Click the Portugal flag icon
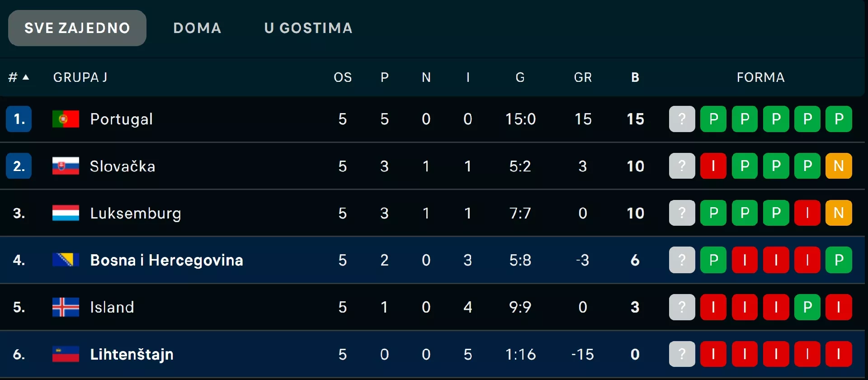 tap(66, 119)
